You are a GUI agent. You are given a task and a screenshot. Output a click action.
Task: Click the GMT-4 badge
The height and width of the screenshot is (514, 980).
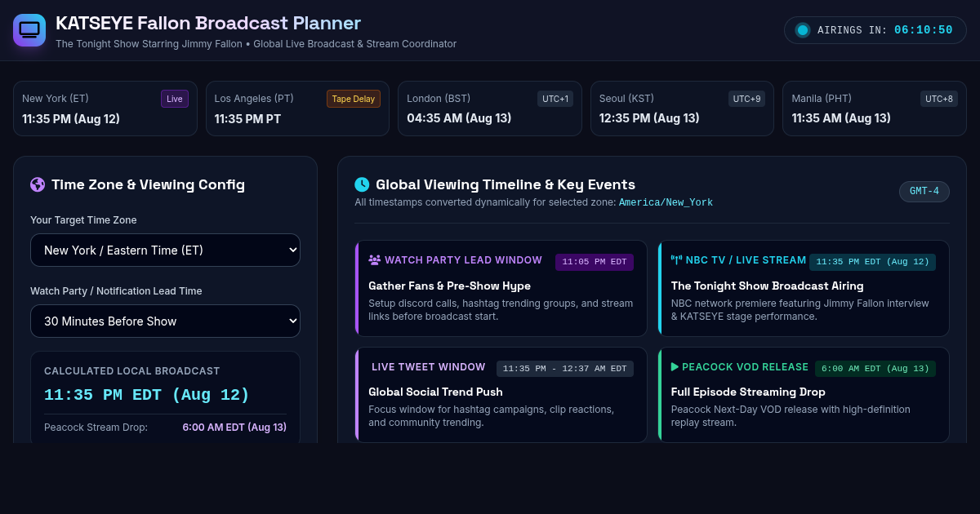point(924,192)
